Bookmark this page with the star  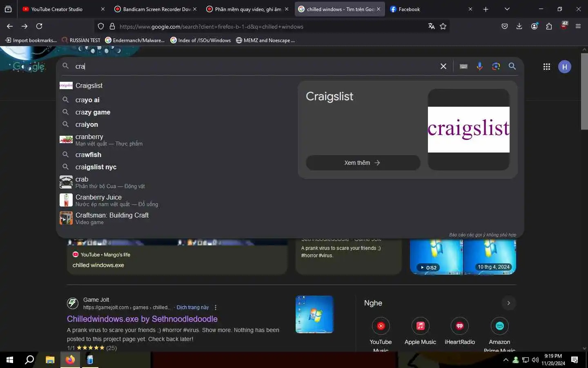443,26
